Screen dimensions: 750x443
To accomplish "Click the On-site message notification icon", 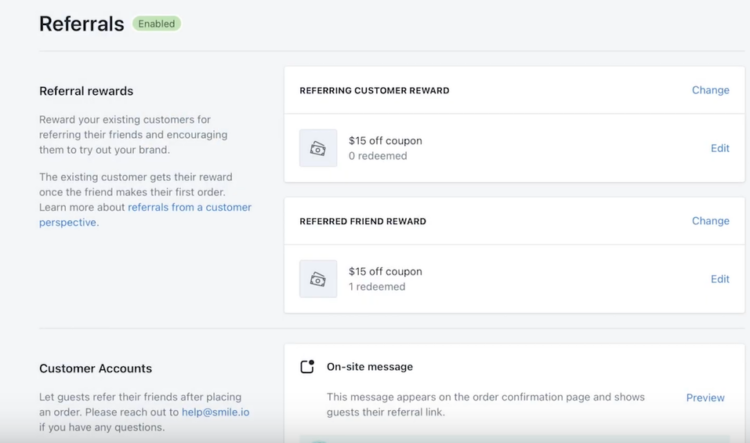I will coord(308,366).
